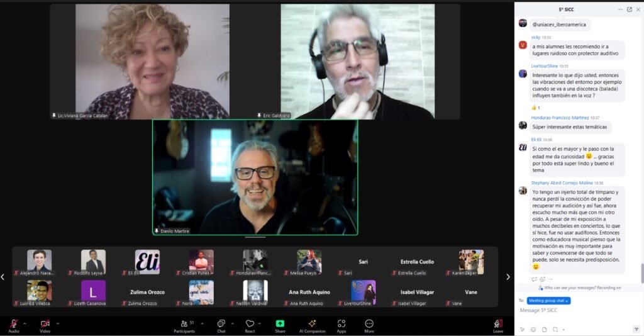Click the Vane participant tile
Image resolution: width=644 pixels, height=336 pixels.
click(x=471, y=293)
